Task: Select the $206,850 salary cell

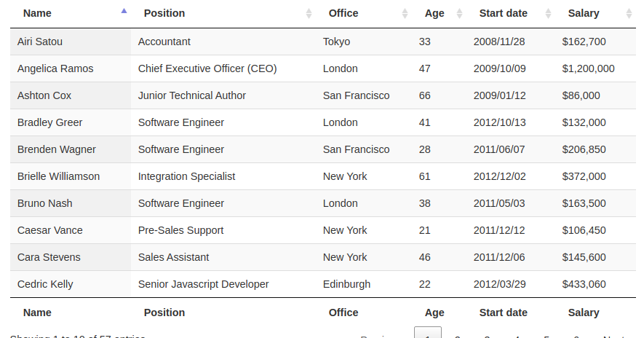Action: click(x=584, y=149)
